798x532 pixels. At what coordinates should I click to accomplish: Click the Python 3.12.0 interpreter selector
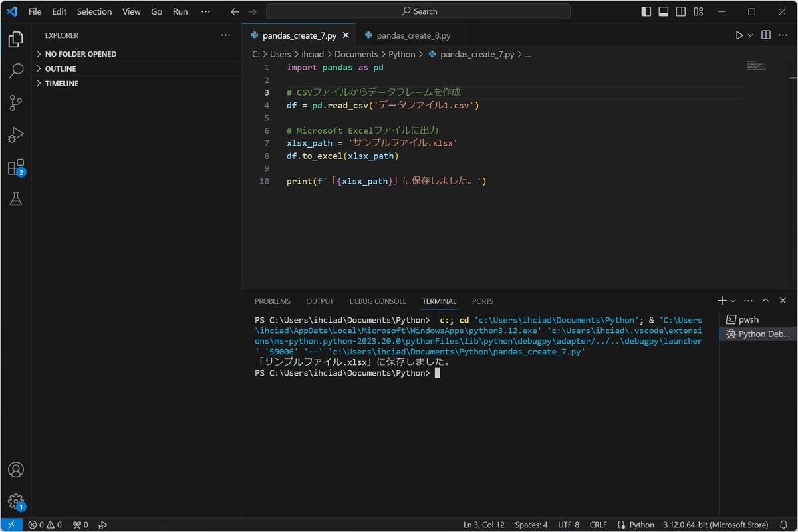click(716, 525)
